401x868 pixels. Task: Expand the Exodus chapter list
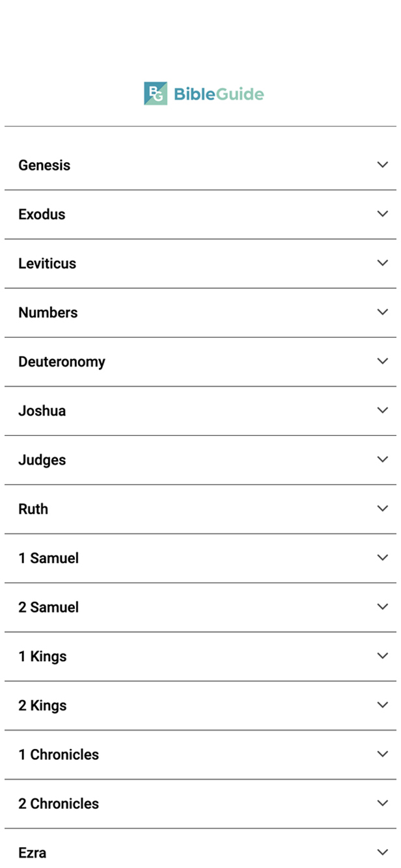pos(383,213)
